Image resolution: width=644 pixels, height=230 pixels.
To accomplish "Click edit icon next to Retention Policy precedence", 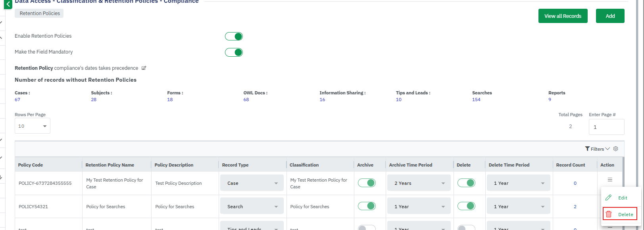I will [x=144, y=68].
